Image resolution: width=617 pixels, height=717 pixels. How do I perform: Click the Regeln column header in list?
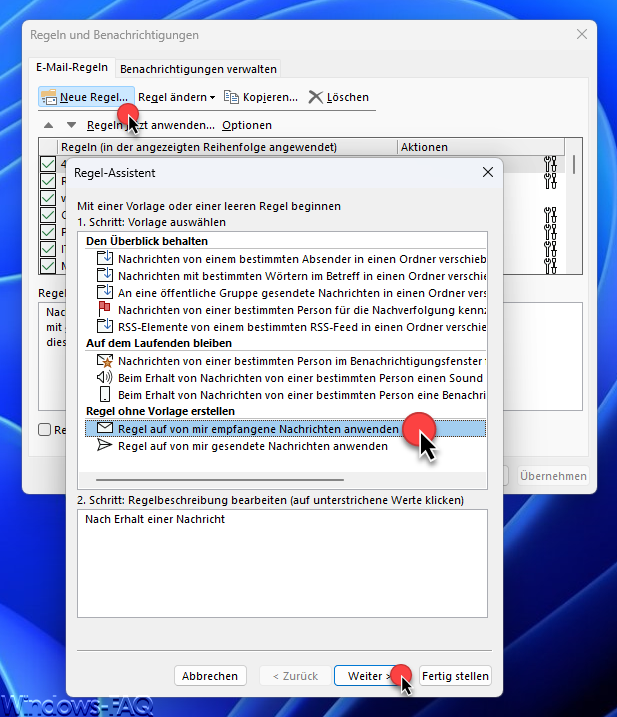click(227, 147)
